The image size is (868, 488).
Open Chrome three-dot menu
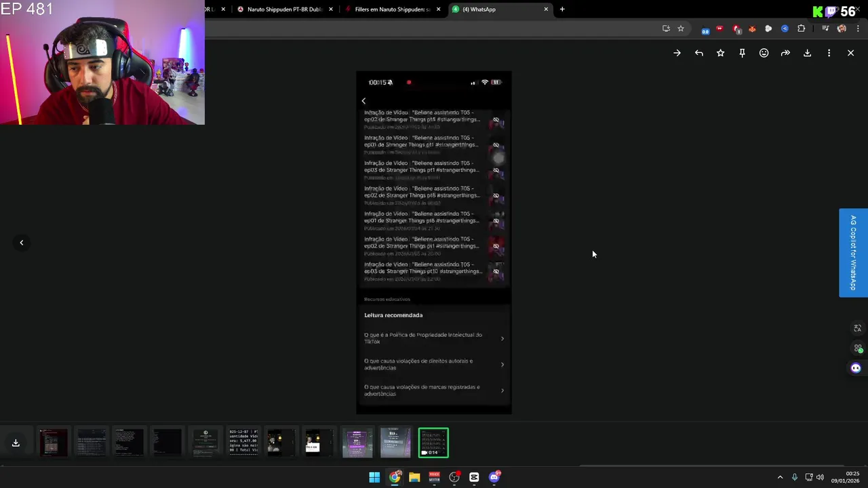pyautogui.click(x=858, y=28)
